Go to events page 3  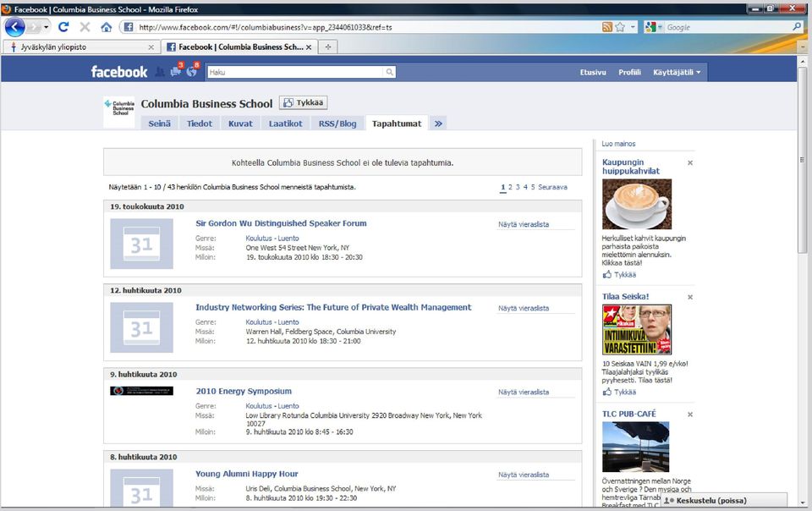click(518, 187)
